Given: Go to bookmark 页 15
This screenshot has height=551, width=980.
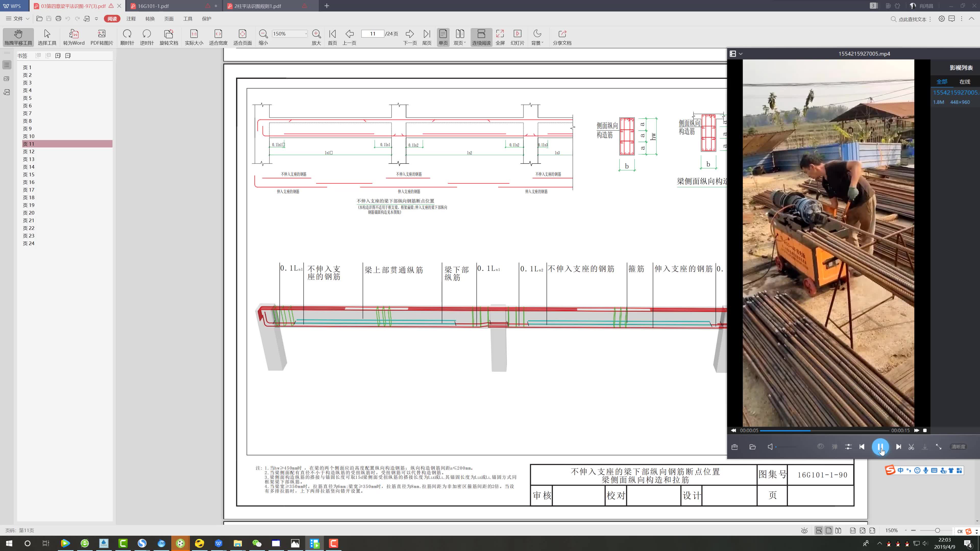Looking at the screenshot, I should 29,174.
